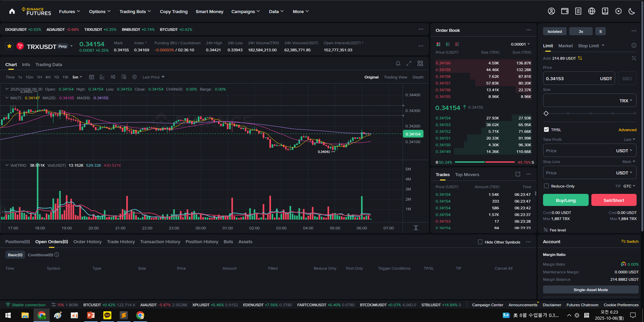
Task: Open the chart settings circle icon
Action: 134,77
